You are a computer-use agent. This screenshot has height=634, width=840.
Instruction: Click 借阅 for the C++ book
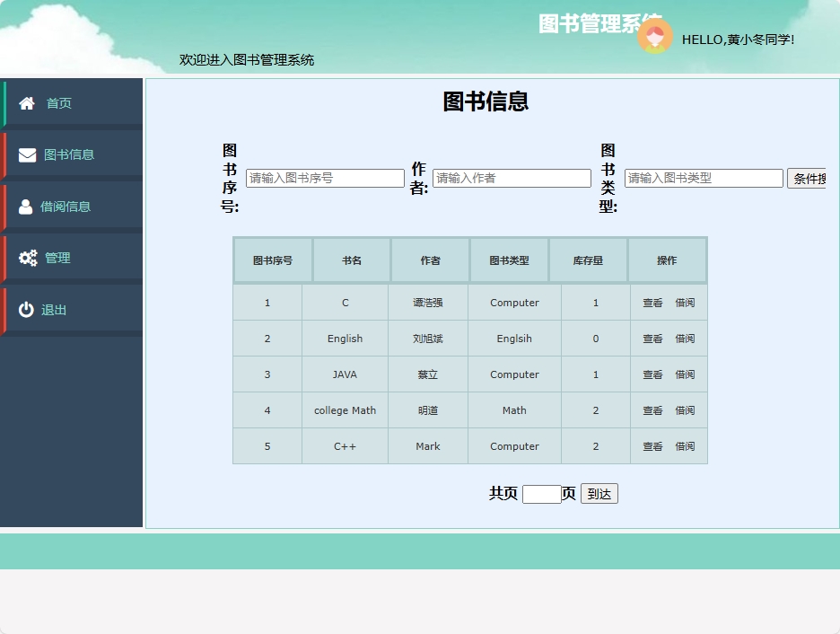685,446
